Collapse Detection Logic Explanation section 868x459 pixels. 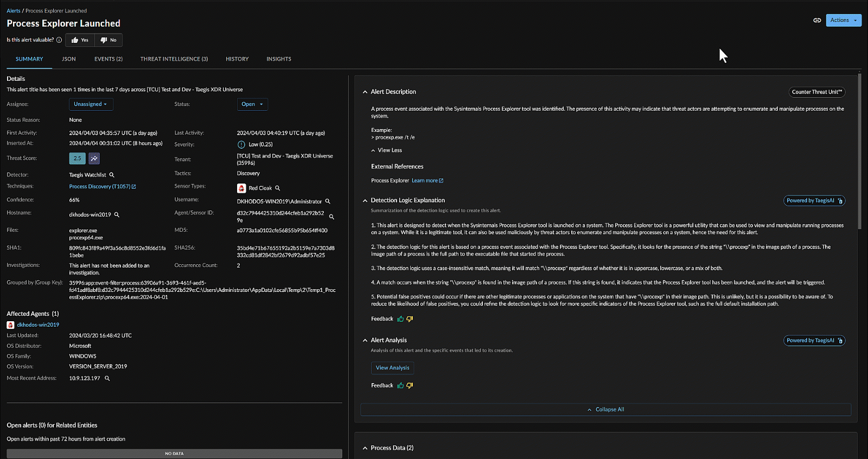[x=365, y=201]
